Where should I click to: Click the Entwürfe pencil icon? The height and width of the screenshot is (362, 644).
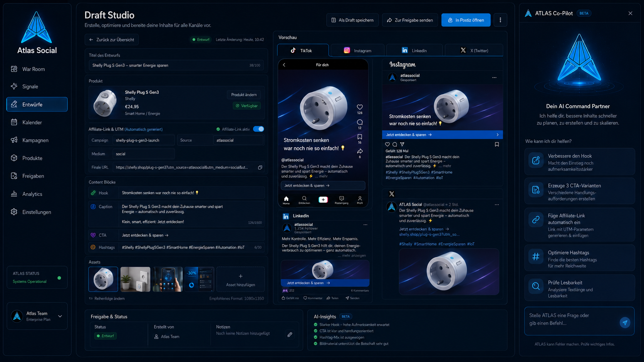14,104
